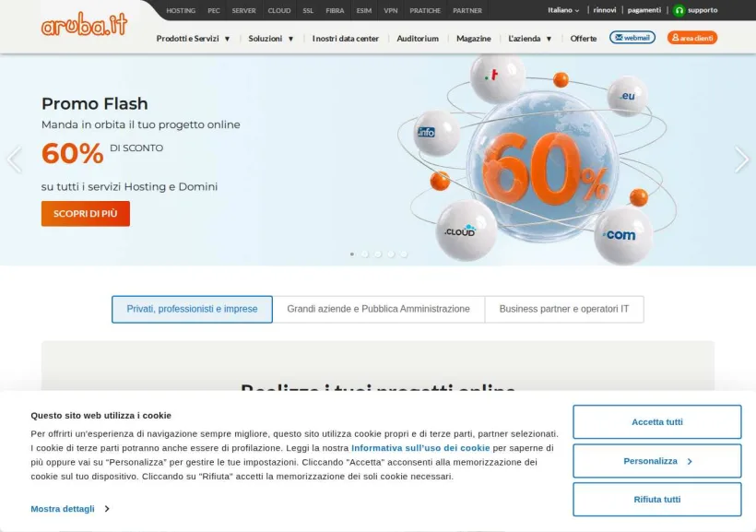The image size is (756, 532).
Task: Select Grandi aziende e Pubblica Amministrazione tab
Action: click(379, 309)
